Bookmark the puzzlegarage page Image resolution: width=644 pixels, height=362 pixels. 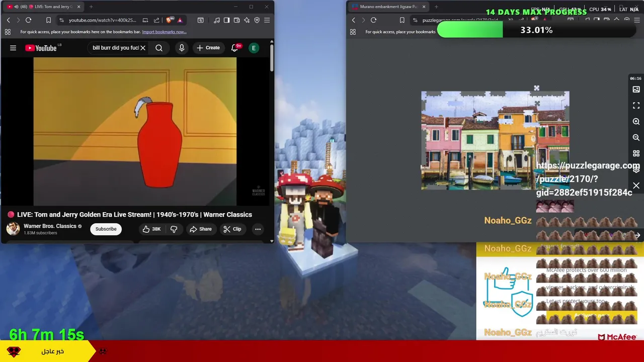point(401,20)
